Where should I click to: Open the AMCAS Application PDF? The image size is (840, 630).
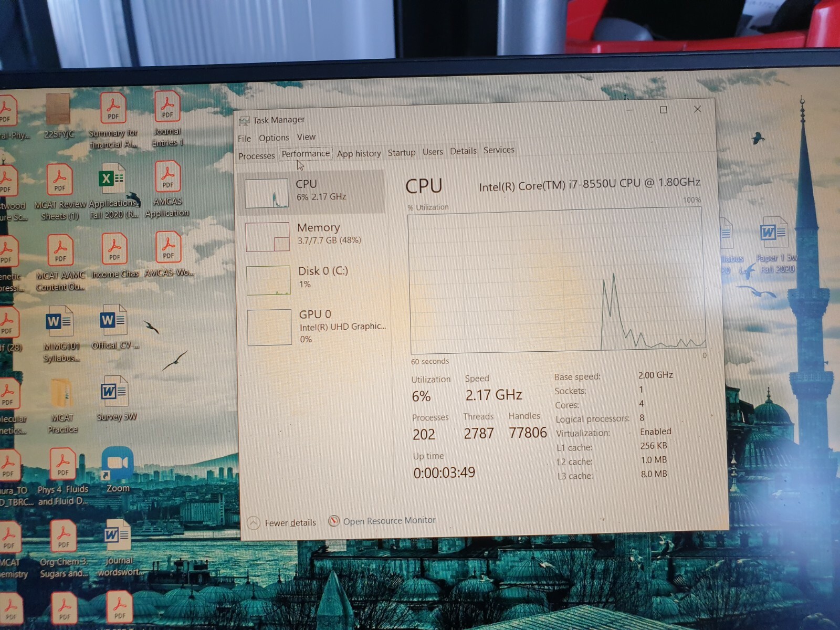point(167,190)
